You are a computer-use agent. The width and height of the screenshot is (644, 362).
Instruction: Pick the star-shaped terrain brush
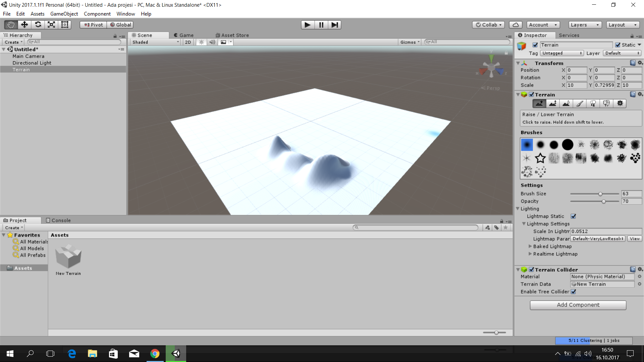point(540,158)
